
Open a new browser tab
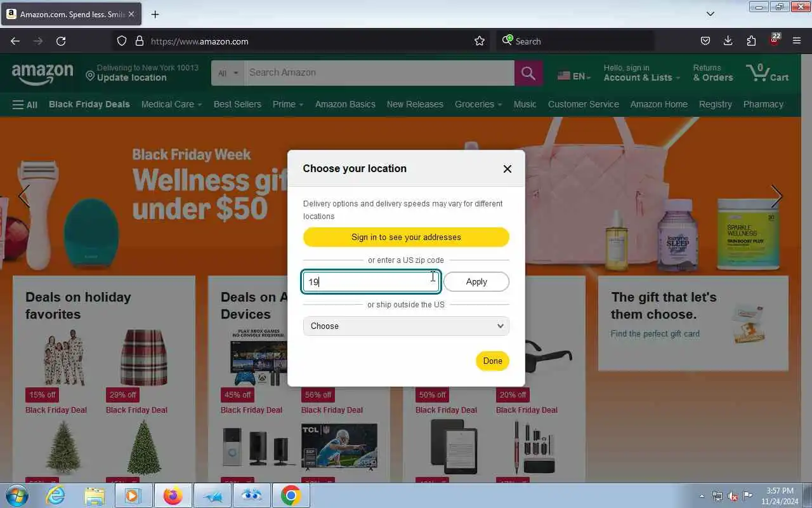(x=155, y=14)
